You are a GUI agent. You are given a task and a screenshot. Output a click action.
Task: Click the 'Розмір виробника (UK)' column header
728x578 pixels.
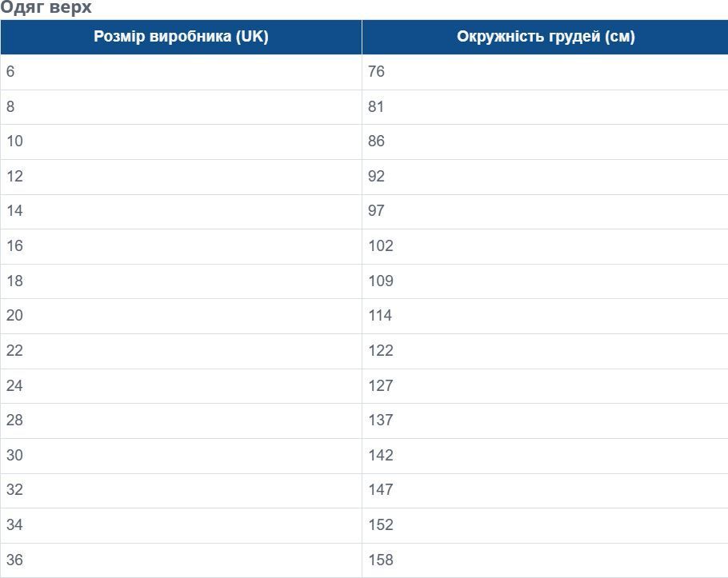[x=181, y=37]
